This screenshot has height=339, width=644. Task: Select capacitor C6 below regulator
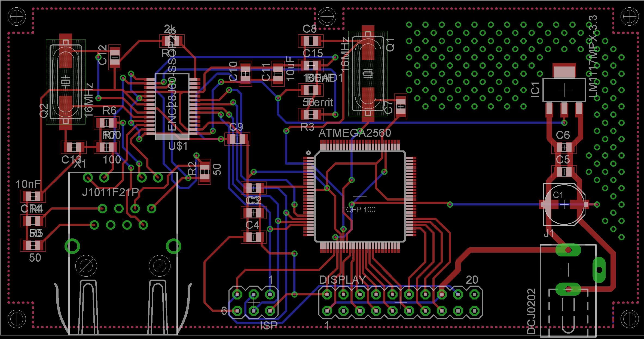pyautogui.click(x=564, y=147)
